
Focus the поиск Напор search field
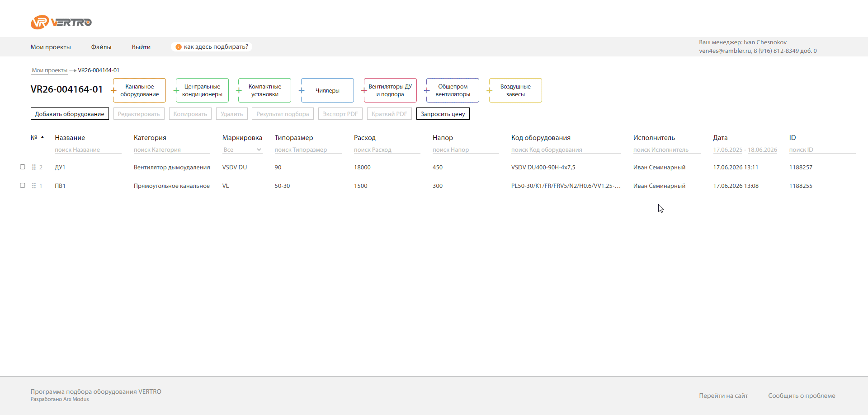pyautogui.click(x=466, y=150)
